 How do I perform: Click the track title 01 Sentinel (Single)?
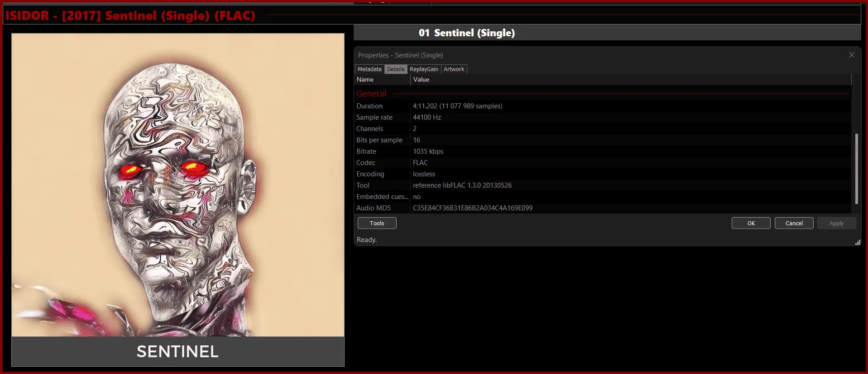[x=466, y=33]
